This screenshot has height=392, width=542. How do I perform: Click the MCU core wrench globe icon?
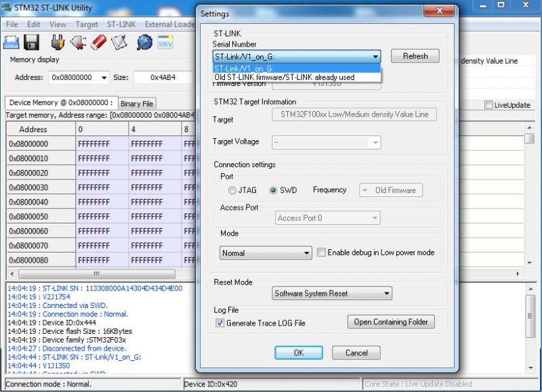click(x=144, y=43)
